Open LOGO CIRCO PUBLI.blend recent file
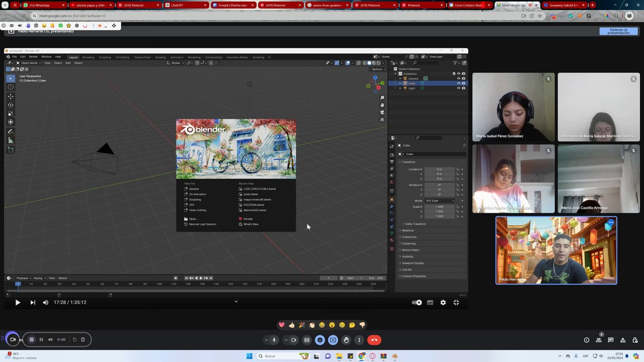Viewport: 644px width, 362px height. click(257, 189)
